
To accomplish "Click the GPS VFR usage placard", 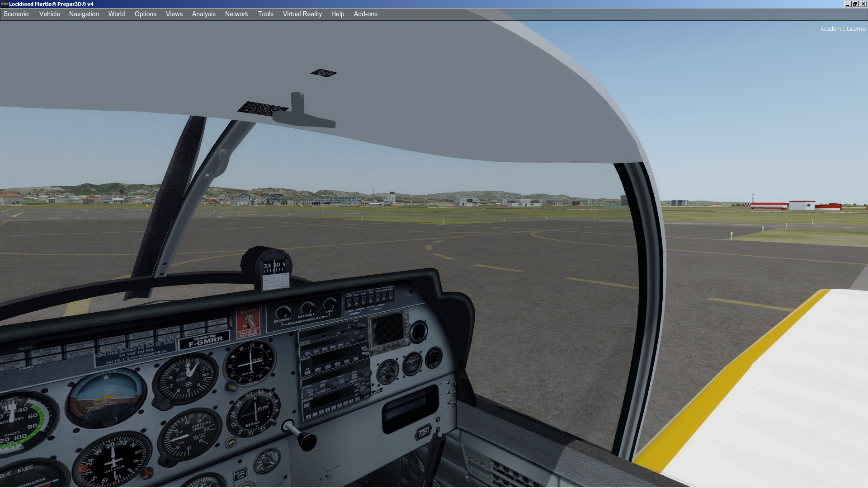I will pyautogui.click(x=136, y=353).
